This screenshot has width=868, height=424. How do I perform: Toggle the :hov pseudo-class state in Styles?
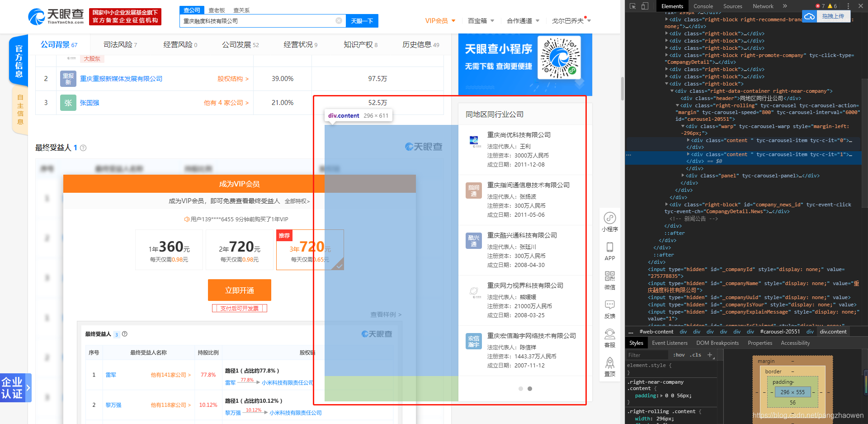pyautogui.click(x=679, y=355)
